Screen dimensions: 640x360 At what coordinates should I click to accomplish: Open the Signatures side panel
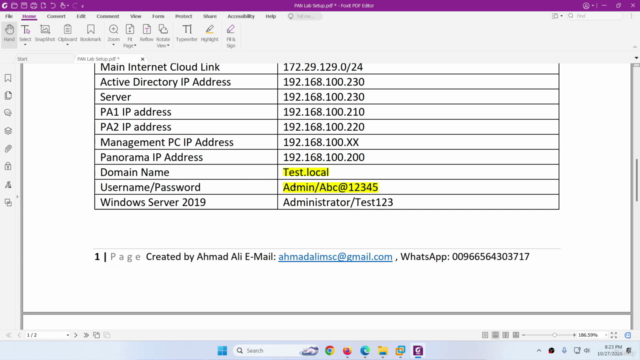click(x=8, y=184)
